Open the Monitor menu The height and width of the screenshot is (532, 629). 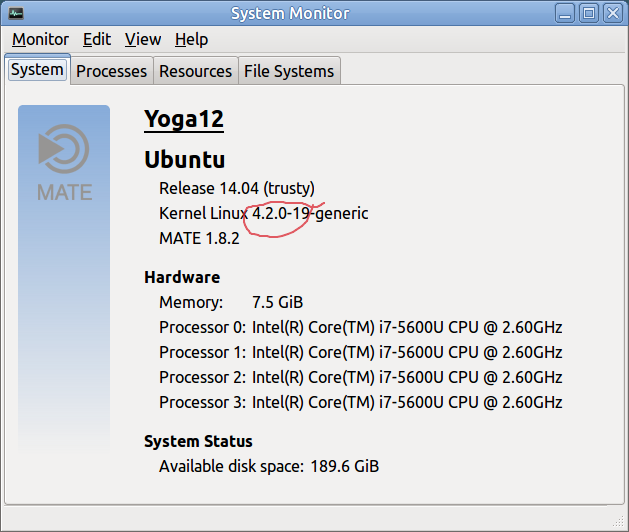pos(41,39)
